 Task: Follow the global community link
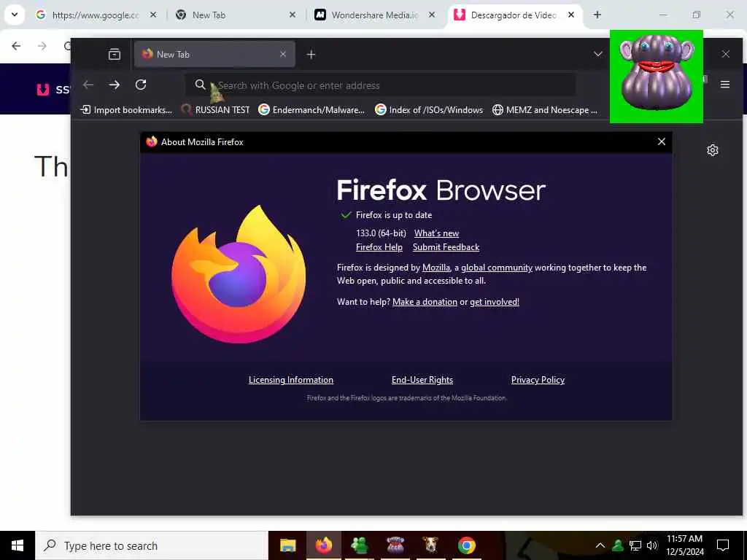496,268
